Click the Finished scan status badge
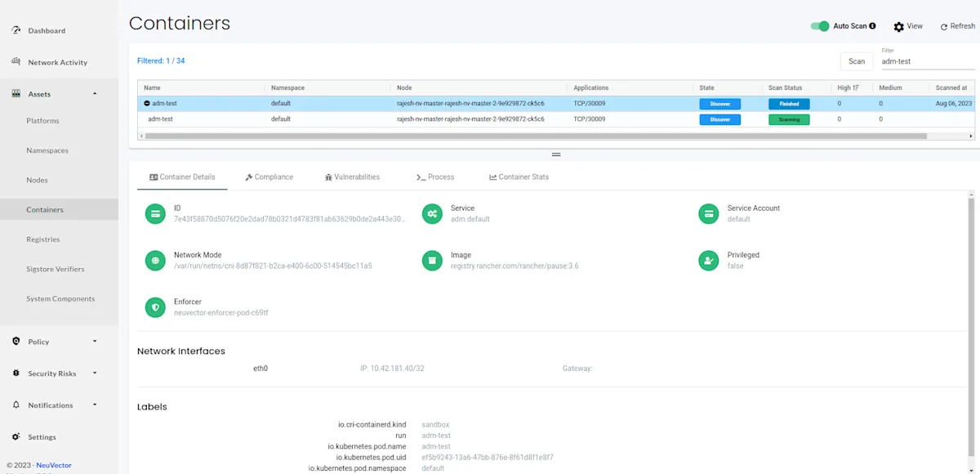Viewport: 980px width, 474px height. pyautogui.click(x=789, y=104)
